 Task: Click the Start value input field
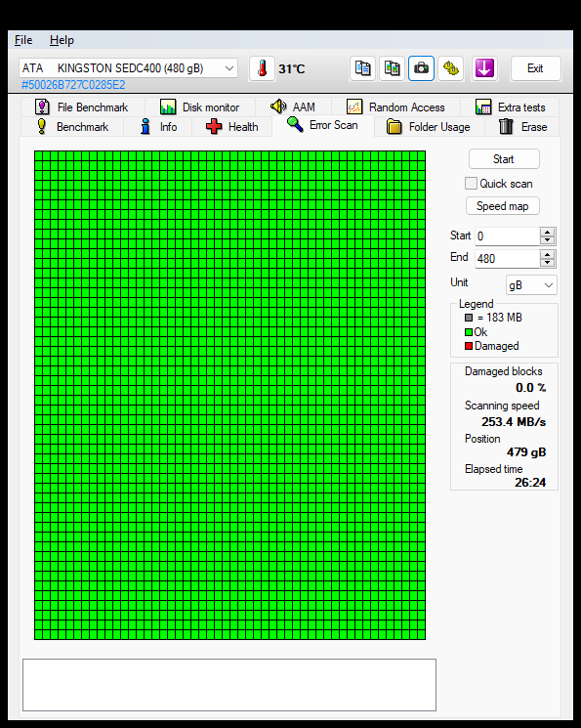[508, 236]
